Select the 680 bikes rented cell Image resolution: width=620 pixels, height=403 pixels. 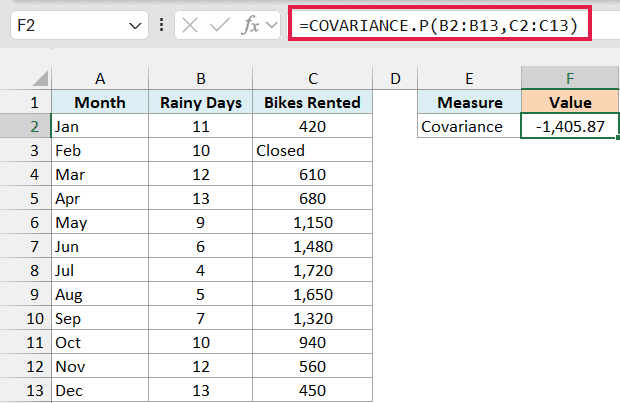click(x=312, y=199)
